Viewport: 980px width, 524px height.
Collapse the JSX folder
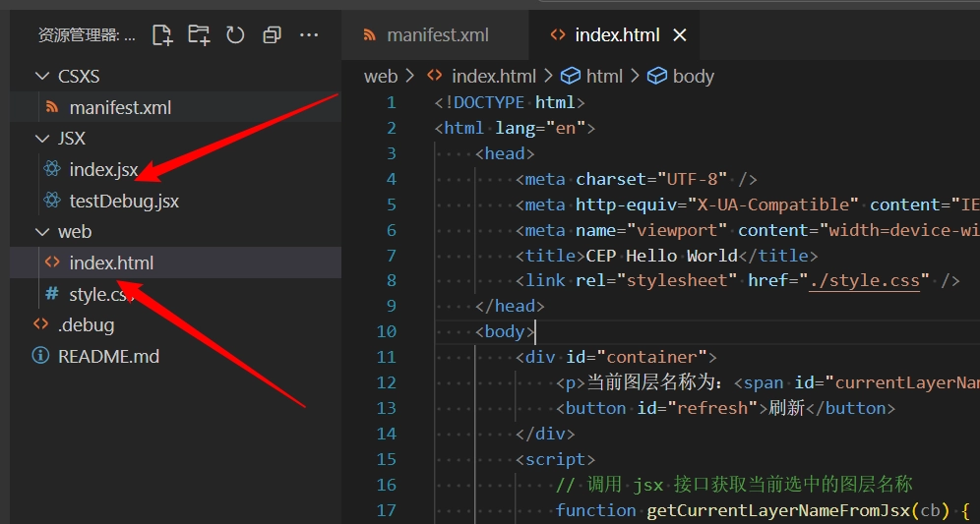click(41, 139)
